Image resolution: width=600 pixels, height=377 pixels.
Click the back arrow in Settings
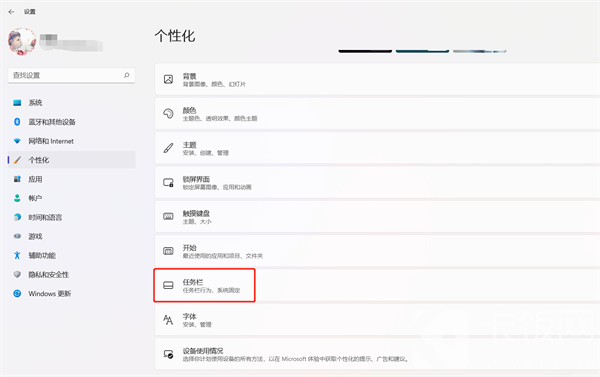tap(11, 12)
